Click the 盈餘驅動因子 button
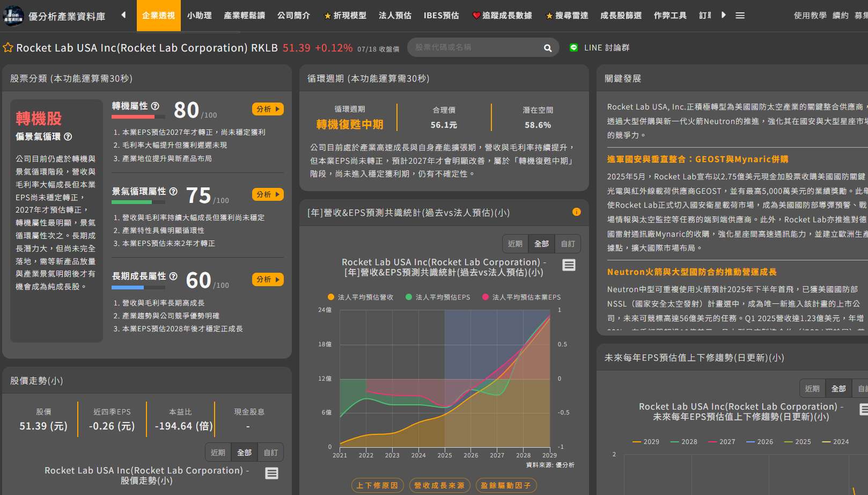 point(506,485)
